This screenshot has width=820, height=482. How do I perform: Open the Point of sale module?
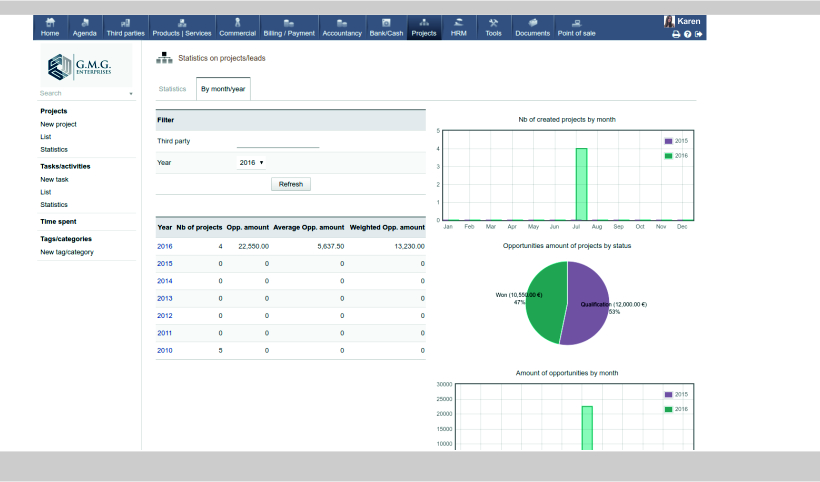pyautogui.click(x=576, y=27)
